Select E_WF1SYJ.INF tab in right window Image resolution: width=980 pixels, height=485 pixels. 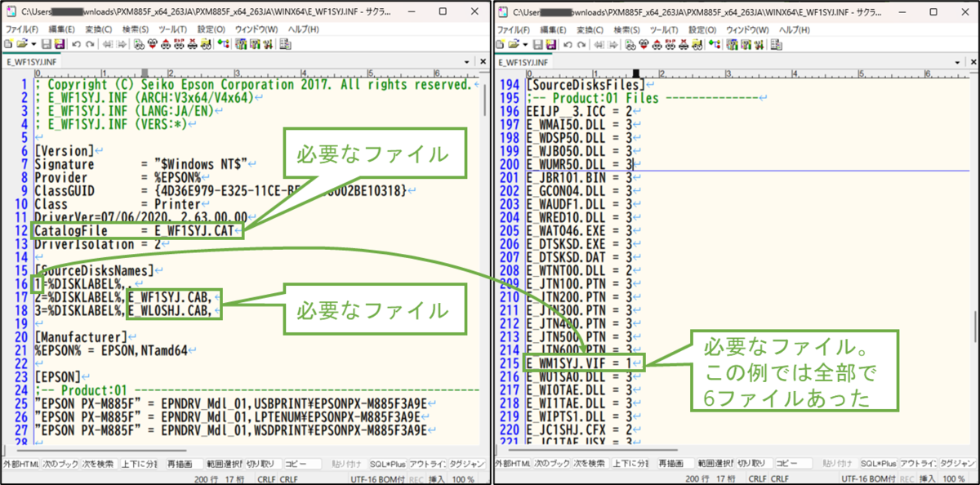point(524,61)
